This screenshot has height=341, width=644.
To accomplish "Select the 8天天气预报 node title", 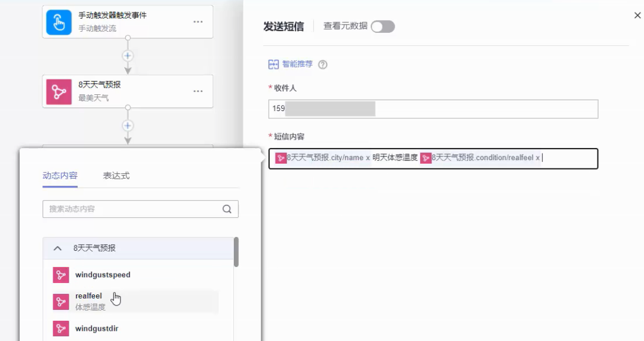I will tap(100, 85).
